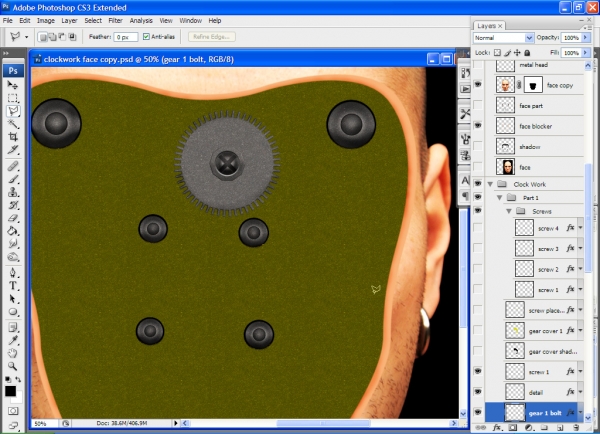Click the face layer thumbnail
Viewport: 600px width, 434px height.
point(505,167)
